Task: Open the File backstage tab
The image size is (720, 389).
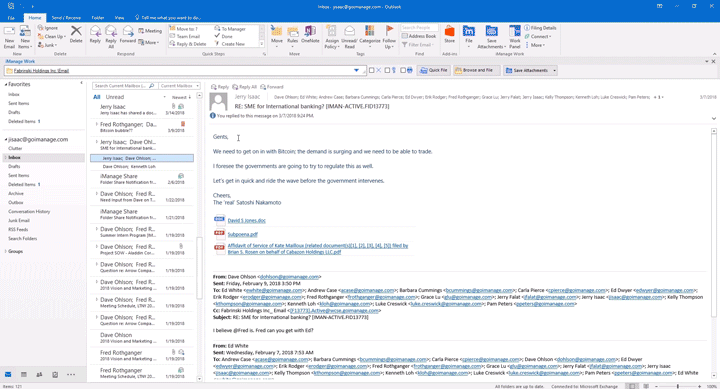Action: 11,17
